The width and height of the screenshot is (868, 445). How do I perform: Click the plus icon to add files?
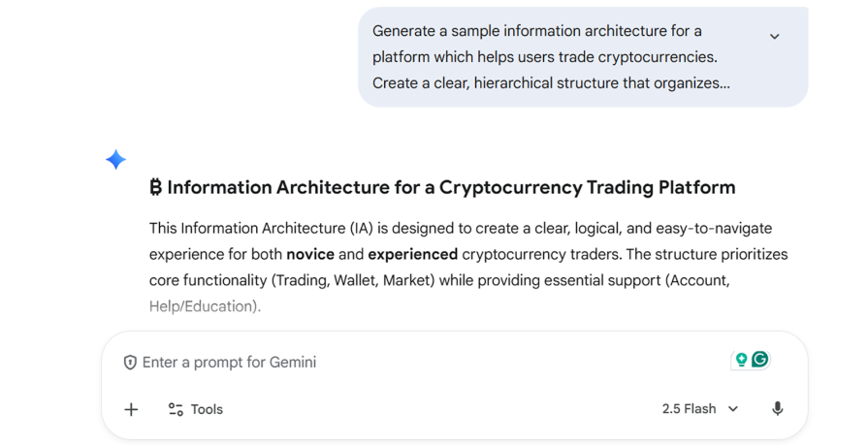click(131, 409)
